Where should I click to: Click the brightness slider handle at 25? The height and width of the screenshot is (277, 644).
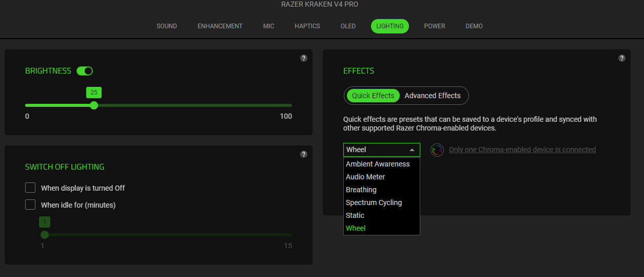94,105
